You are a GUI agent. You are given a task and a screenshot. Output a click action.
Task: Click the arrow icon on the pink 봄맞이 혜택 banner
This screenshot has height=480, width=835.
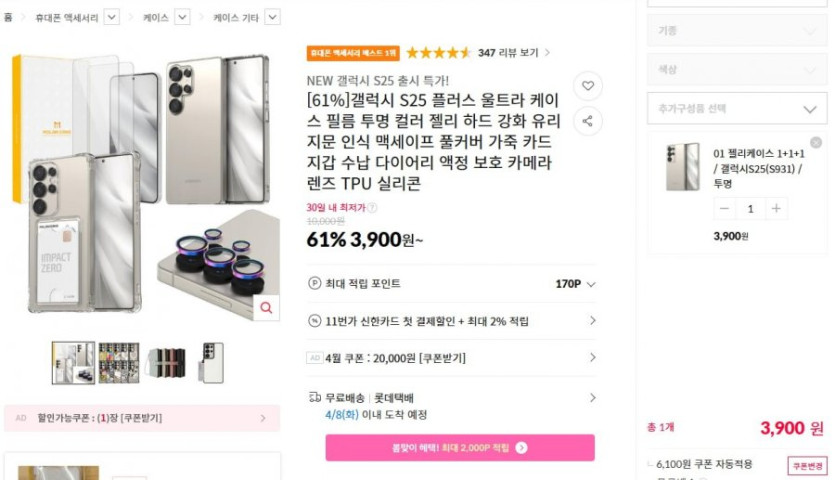click(522, 448)
